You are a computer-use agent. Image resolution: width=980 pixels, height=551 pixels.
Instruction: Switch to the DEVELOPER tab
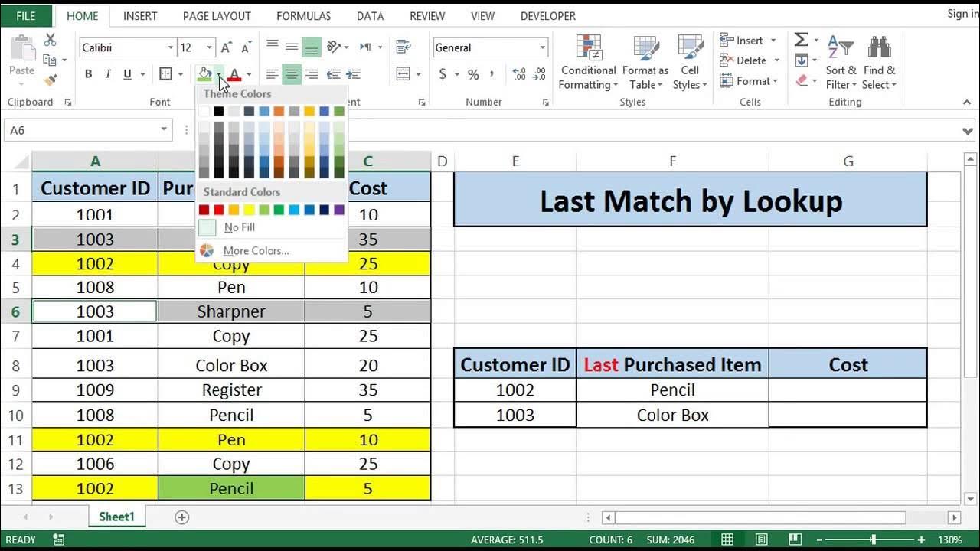click(x=548, y=15)
